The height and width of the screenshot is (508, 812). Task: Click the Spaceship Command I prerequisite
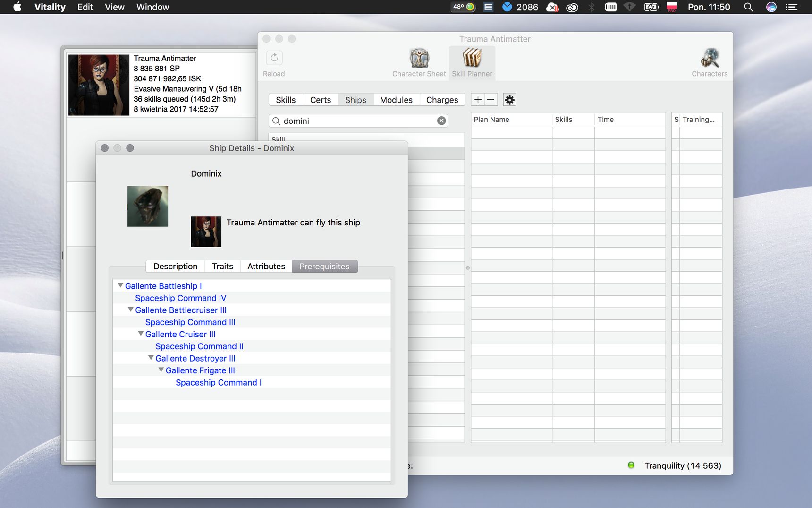(x=219, y=383)
